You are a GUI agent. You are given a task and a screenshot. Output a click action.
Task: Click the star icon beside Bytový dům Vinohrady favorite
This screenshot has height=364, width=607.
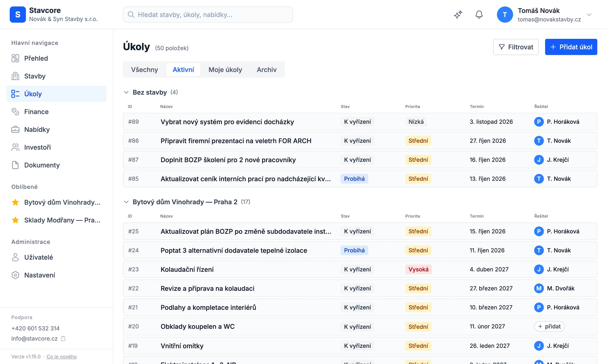click(15, 202)
